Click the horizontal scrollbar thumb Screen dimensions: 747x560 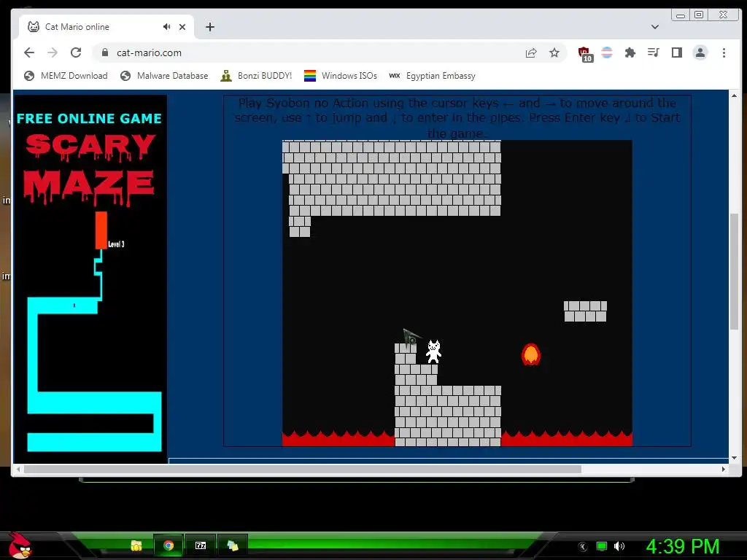click(303, 469)
